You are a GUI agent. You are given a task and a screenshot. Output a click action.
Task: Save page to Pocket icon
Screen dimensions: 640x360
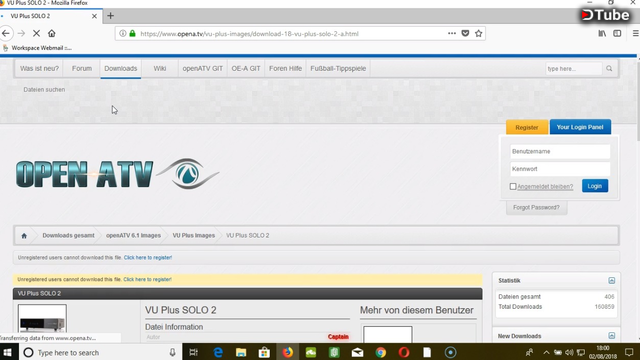[x=465, y=33]
